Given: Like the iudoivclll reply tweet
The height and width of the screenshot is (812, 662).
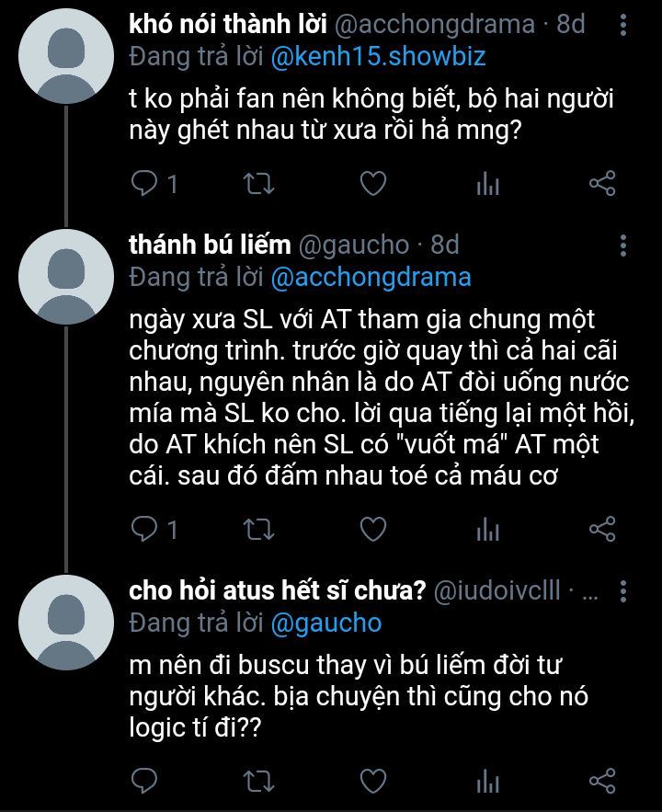Looking at the screenshot, I should coord(372,782).
